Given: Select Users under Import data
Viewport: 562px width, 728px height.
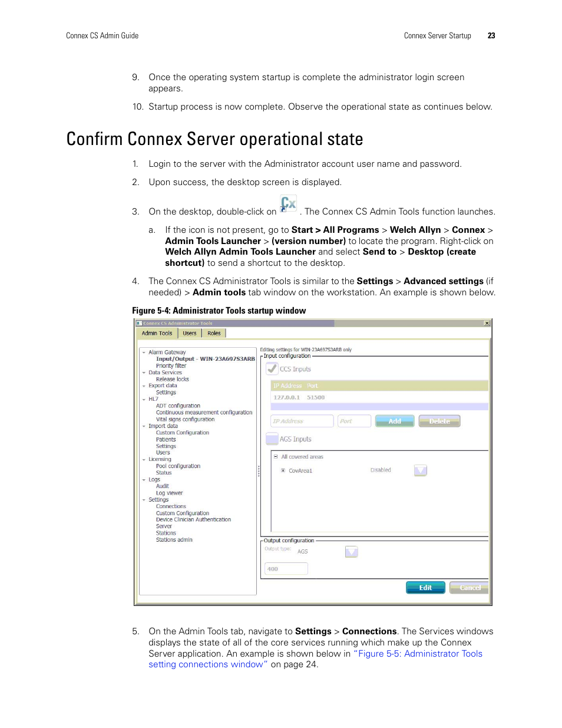Looking at the screenshot, I should 163,453.
